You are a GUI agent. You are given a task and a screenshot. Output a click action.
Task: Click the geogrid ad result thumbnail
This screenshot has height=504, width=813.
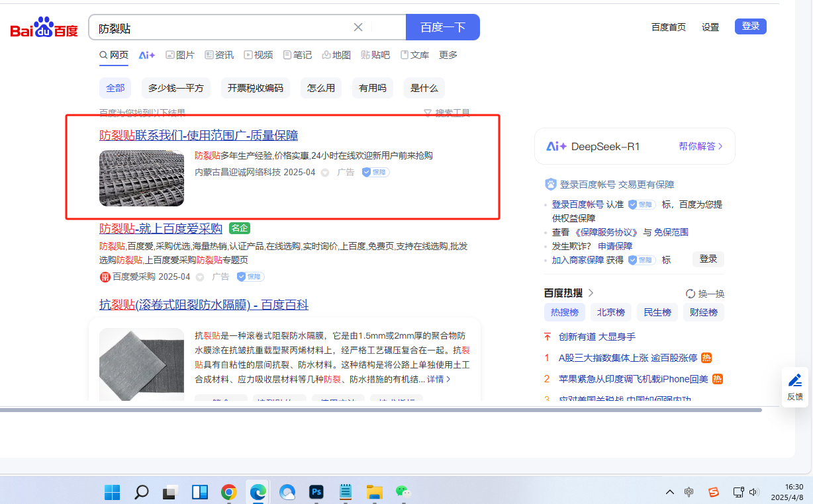point(142,178)
